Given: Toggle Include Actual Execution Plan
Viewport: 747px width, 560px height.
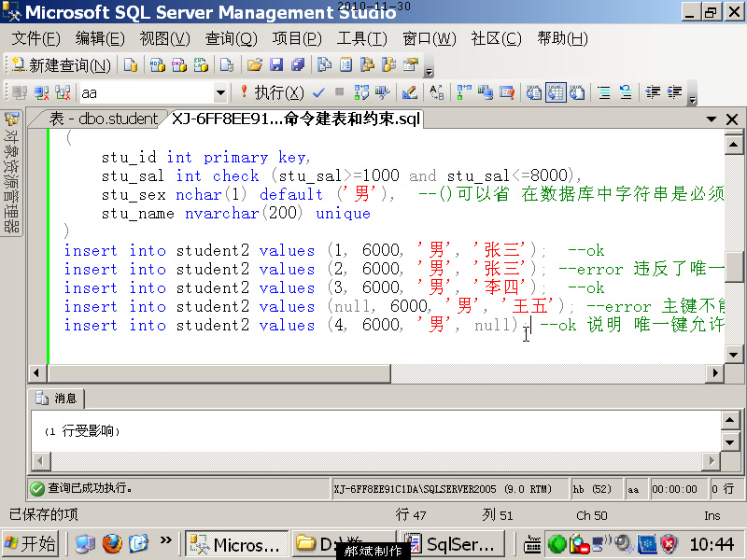Looking at the screenshot, I should pos(464,92).
